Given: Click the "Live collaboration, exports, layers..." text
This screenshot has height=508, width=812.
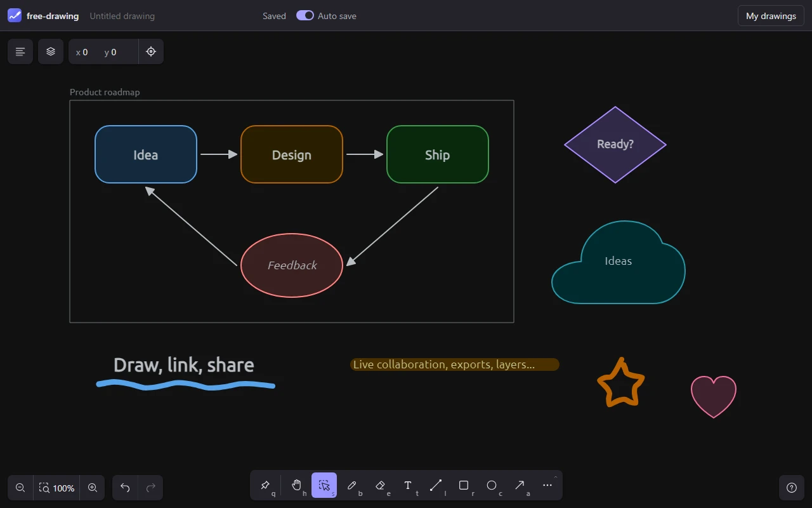Looking at the screenshot, I should pyautogui.click(x=444, y=364).
